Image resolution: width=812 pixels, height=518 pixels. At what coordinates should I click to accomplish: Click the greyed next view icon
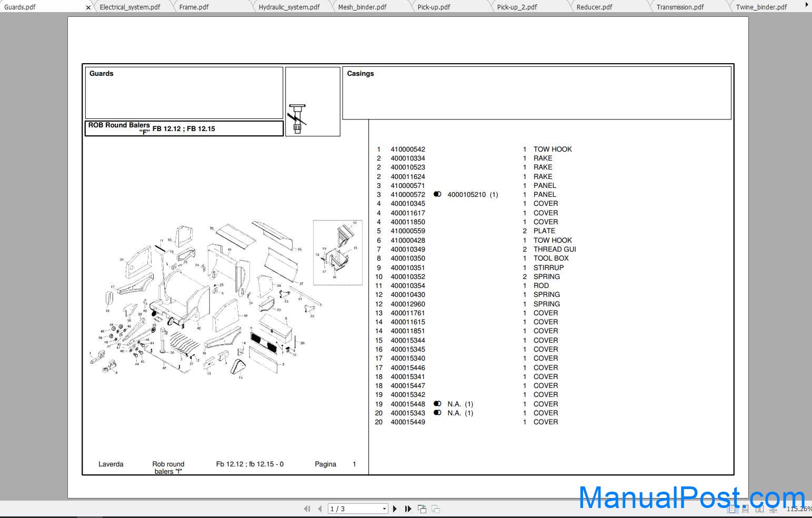pyautogui.click(x=436, y=509)
